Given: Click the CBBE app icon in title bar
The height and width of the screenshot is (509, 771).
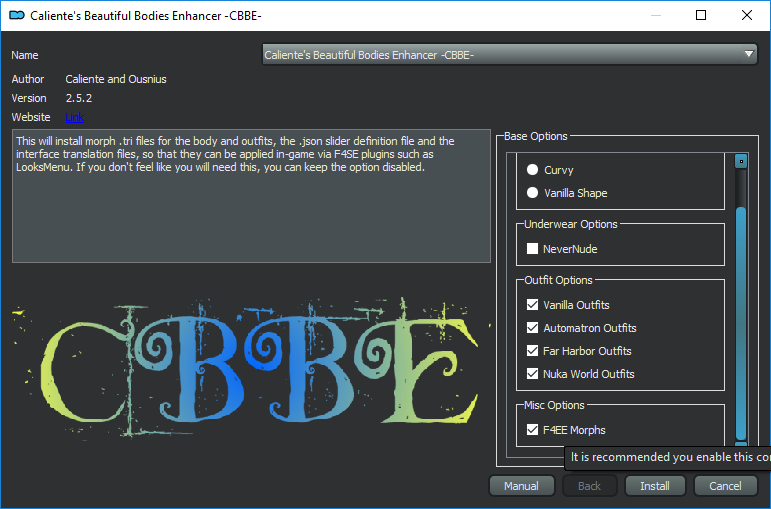Looking at the screenshot, I should pos(15,15).
